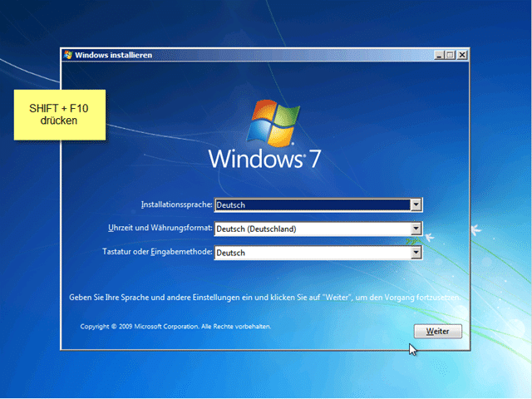This screenshot has height=399, width=532.
Task: Click the Windows 7 wordmark text
Action: [x=264, y=159]
